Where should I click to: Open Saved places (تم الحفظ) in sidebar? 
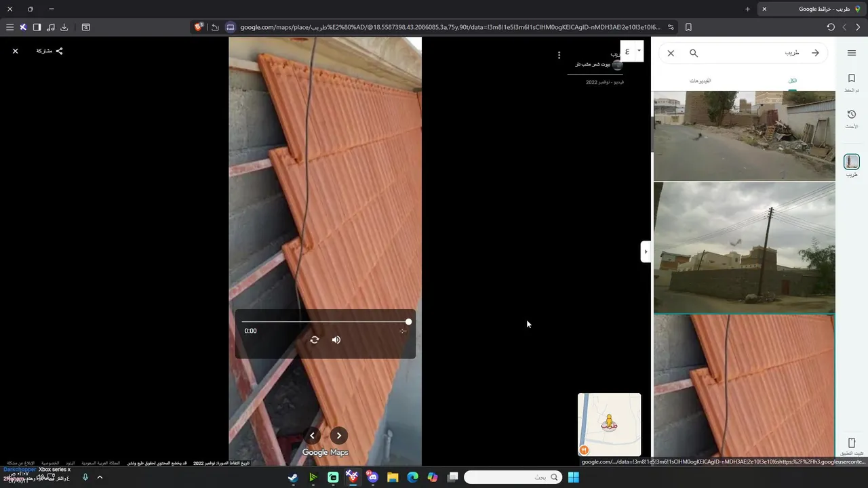[852, 82]
